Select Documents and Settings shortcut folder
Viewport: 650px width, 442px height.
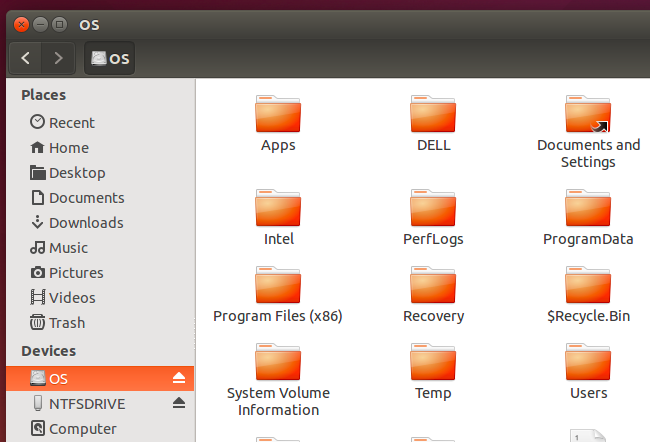pyautogui.click(x=588, y=115)
